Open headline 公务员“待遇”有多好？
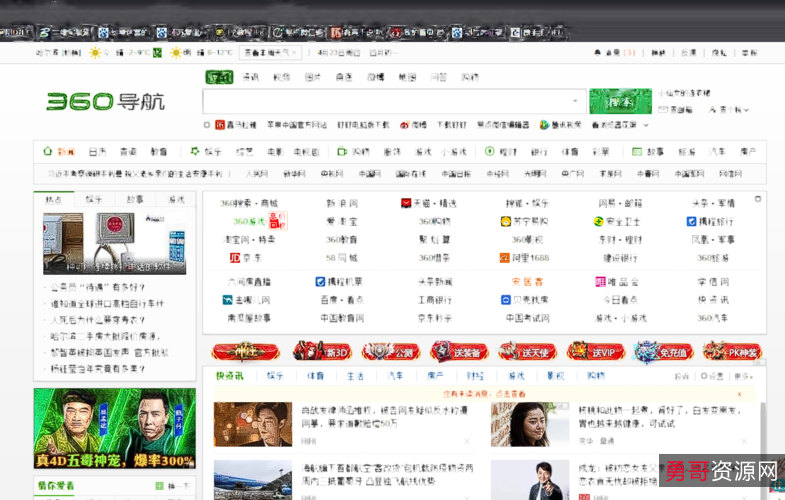The width and height of the screenshot is (785, 500). pos(98,287)
